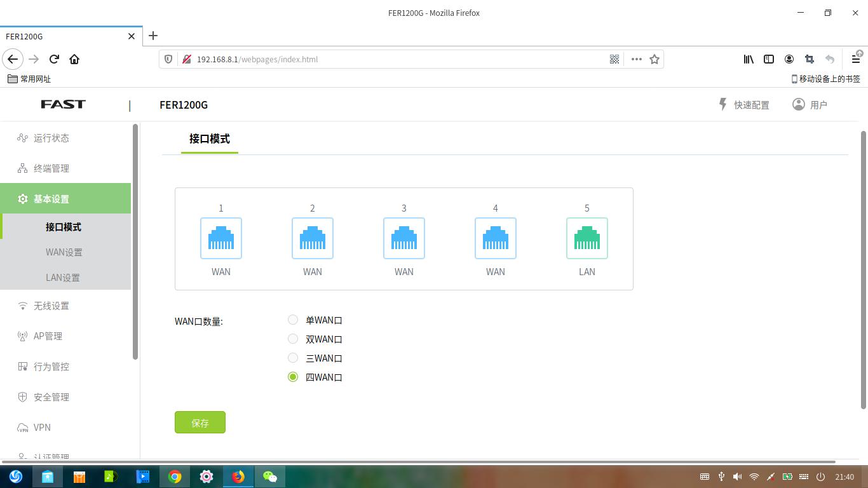The height and width of the screenshot is (488, 868).
Task: Click the URL address bar field
Action: 394,59
